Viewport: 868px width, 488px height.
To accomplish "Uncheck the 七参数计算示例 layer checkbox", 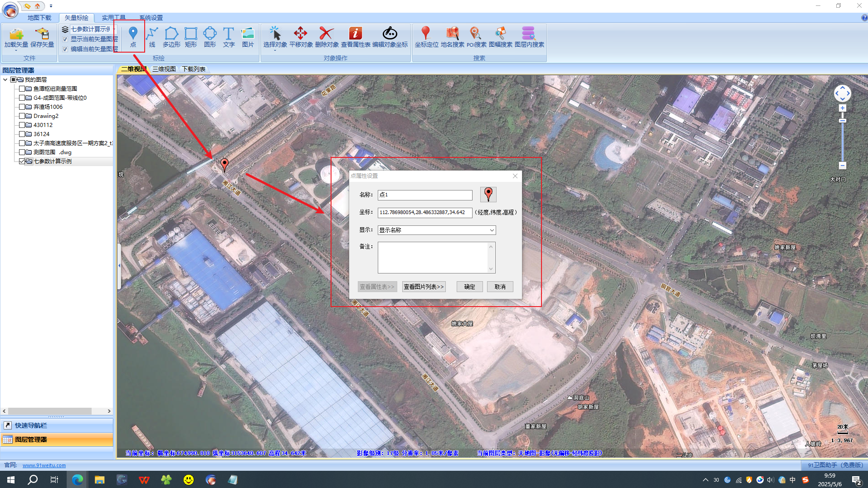I will (x=22, y=161).
